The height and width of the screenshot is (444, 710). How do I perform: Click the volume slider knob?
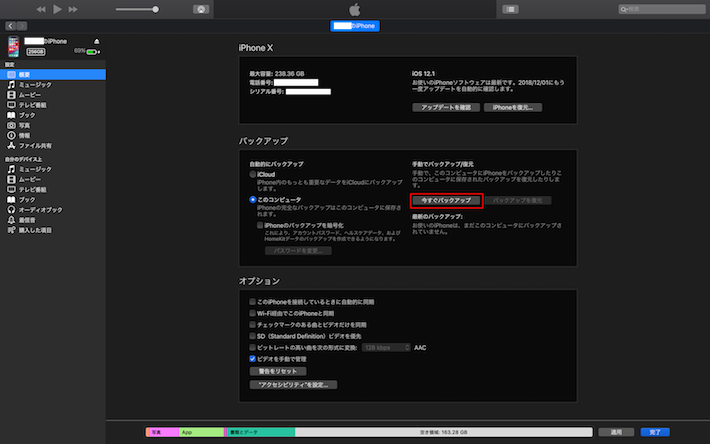coord(155,9)
